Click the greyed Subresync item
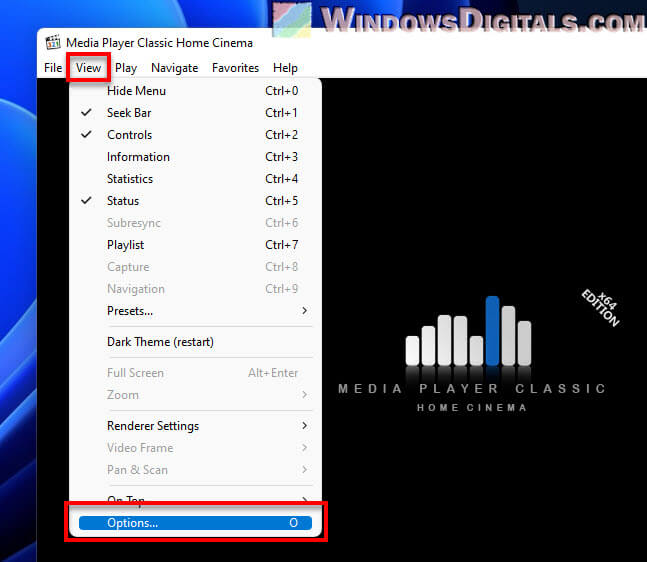Viewport: 647px width, 562px height. pos(196,223)
